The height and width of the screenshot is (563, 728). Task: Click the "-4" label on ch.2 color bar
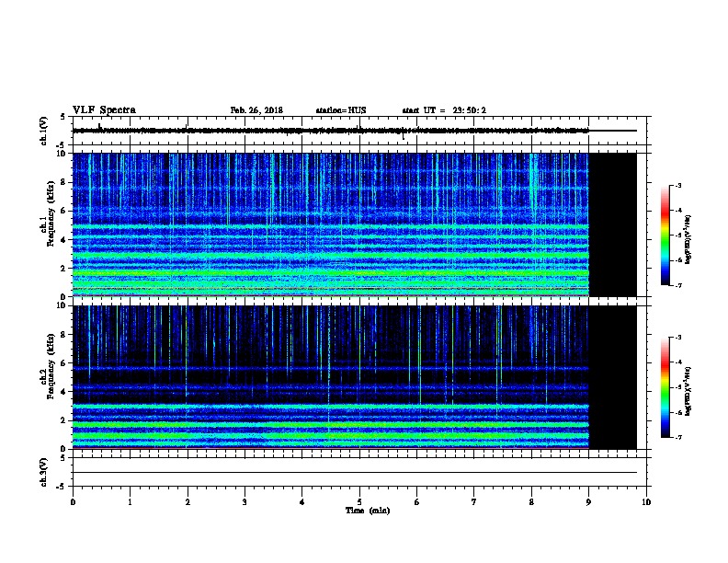678,362
